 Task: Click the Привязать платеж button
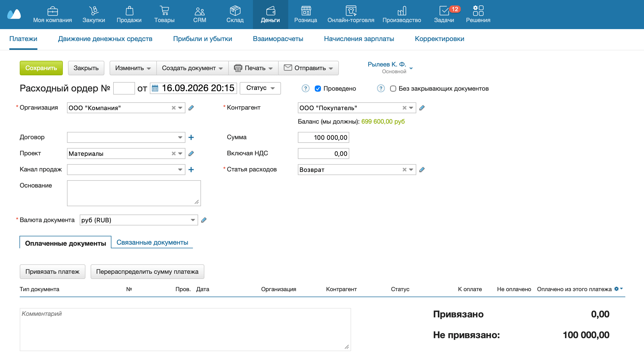52,272
